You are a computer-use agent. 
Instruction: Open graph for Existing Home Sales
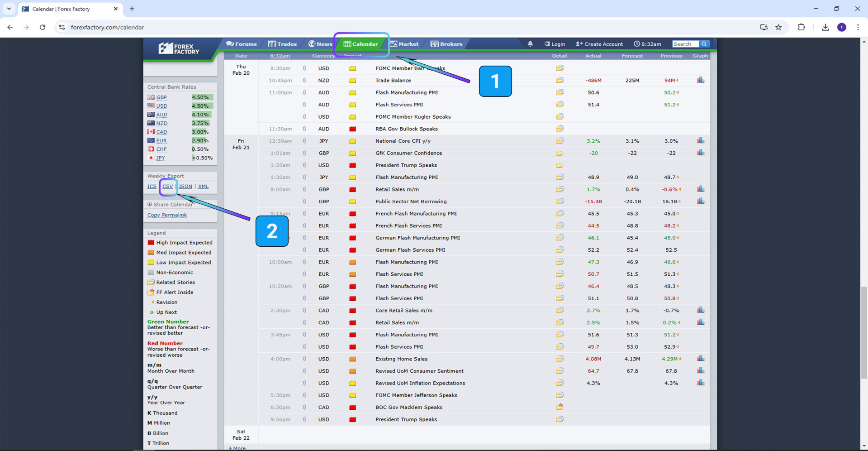point(700,359)
